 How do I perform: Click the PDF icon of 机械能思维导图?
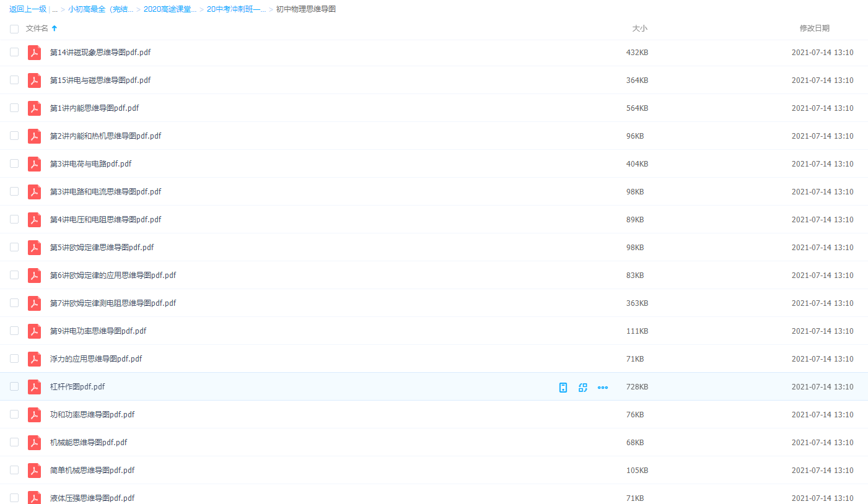35,443
